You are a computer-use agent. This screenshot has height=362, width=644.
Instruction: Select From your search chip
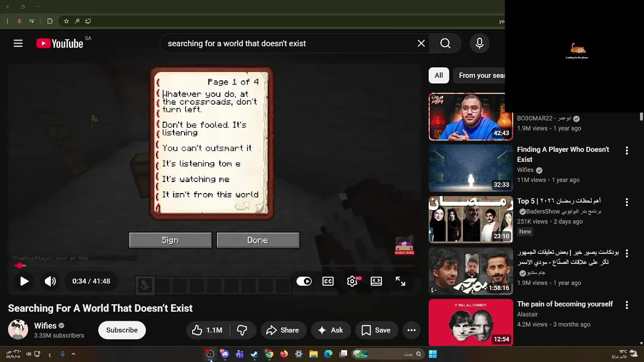tap(479, 75)
